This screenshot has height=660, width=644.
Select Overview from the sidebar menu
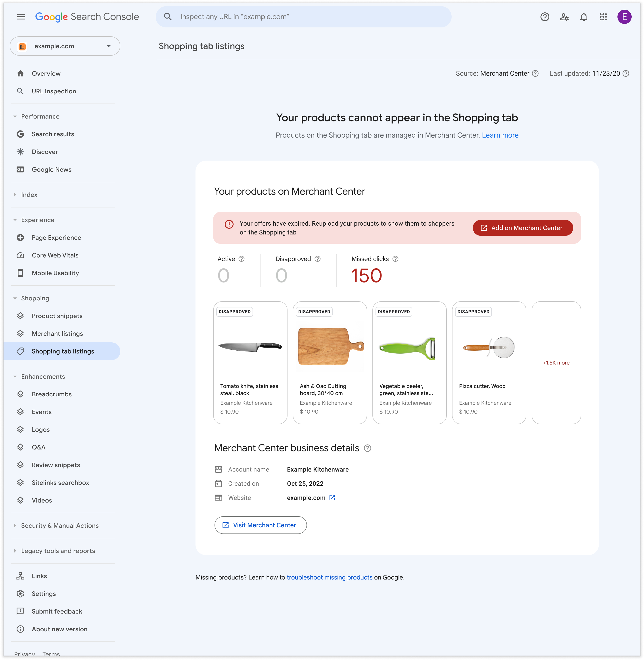coord(46,73)
